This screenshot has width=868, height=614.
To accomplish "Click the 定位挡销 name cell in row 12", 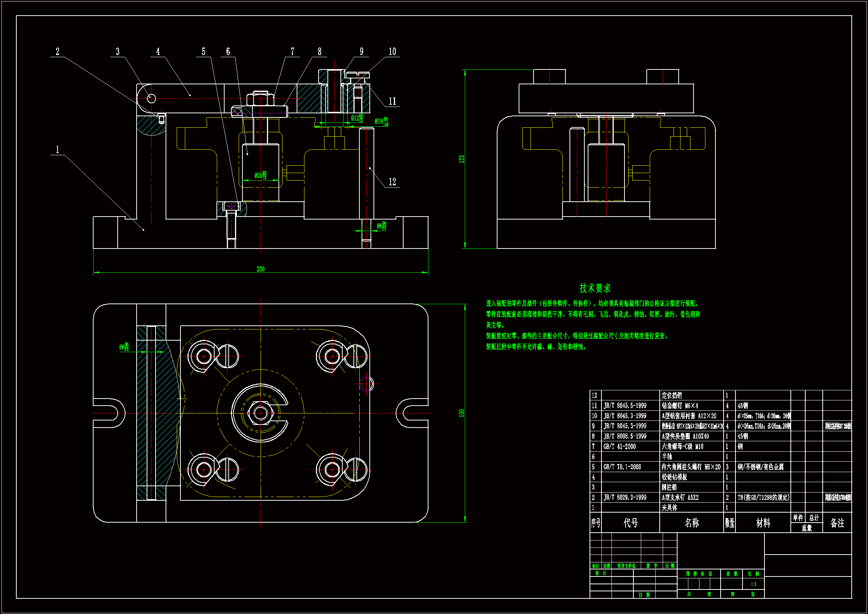I will pyautogui.click(x=672, y=396).
